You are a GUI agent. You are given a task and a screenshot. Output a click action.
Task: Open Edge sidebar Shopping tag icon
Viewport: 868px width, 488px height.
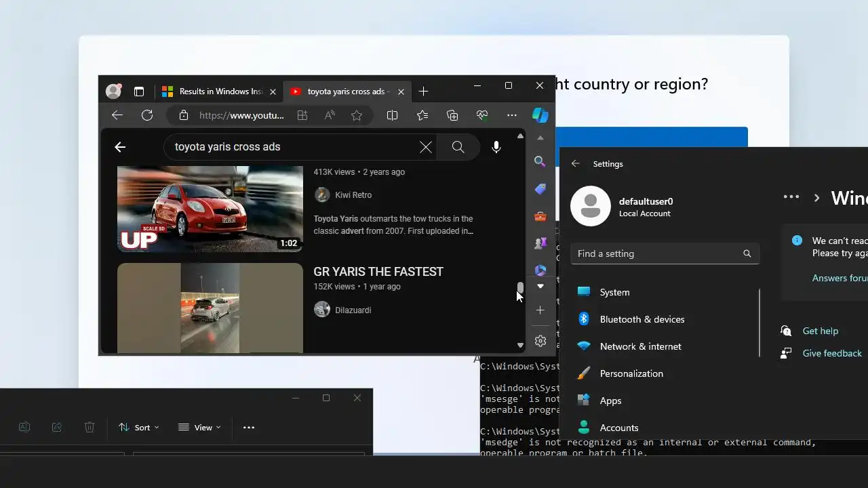540,189
